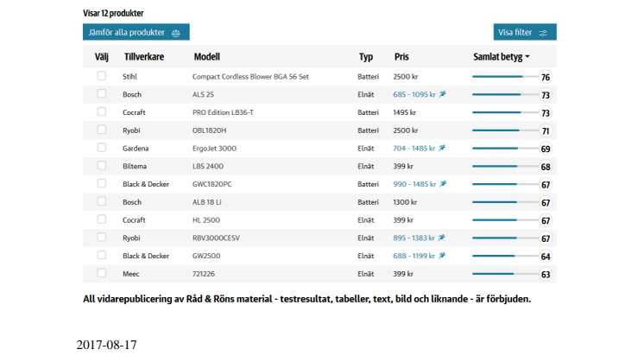Click the score badge 68 for Biltema
This screenshot has width=644, height=362.
(x=546, y=167)
